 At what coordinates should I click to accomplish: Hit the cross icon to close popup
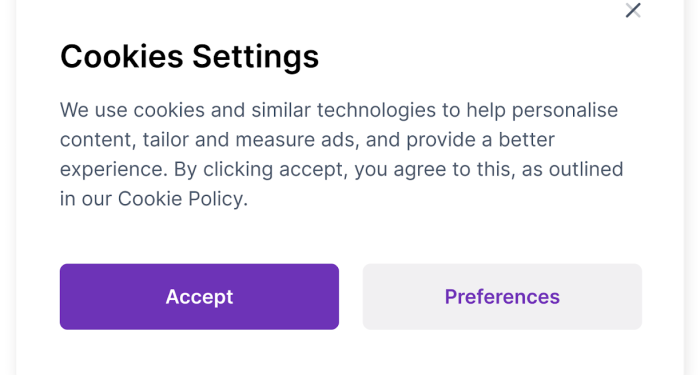[633, 10]
